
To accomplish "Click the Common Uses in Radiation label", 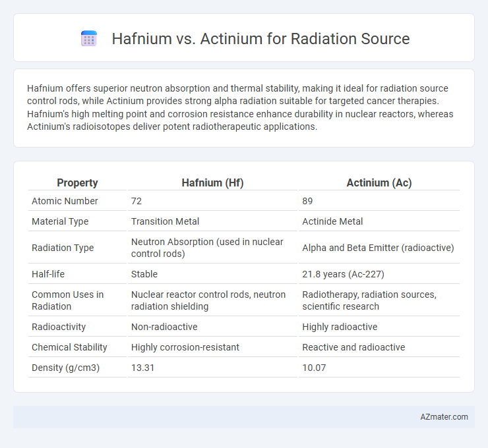I will point(67,300).
